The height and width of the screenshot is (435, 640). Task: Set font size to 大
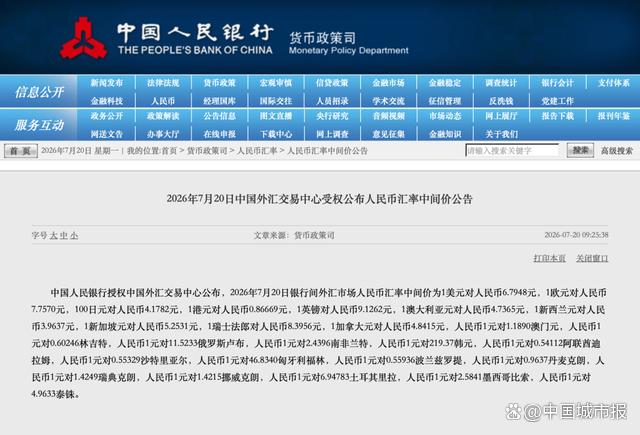click(x=53, y=235)
